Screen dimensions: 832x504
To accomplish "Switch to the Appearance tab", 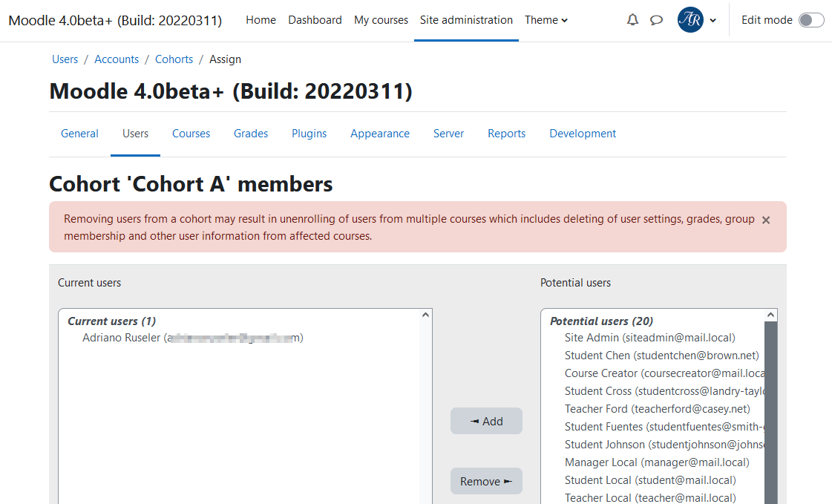I will (x=380, y=134).
